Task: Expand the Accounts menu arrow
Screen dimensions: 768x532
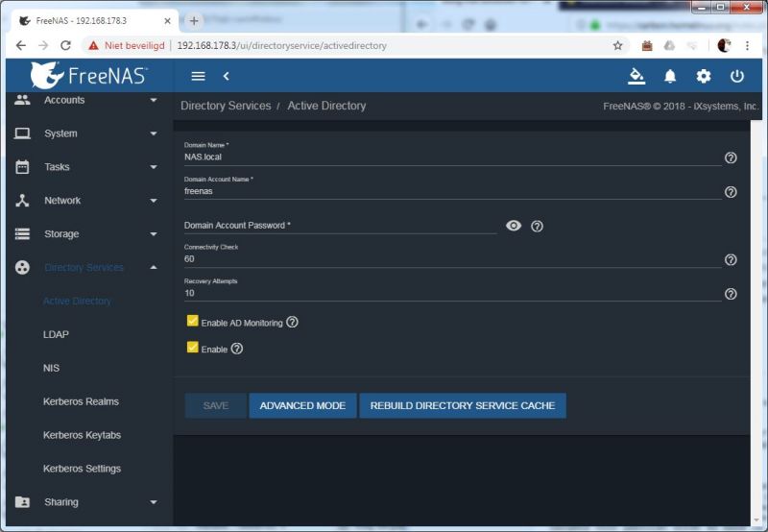Action: tap(154, 100)
